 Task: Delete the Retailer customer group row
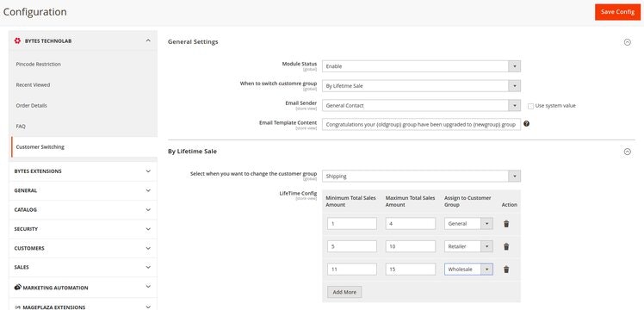[x=506, y=246]
